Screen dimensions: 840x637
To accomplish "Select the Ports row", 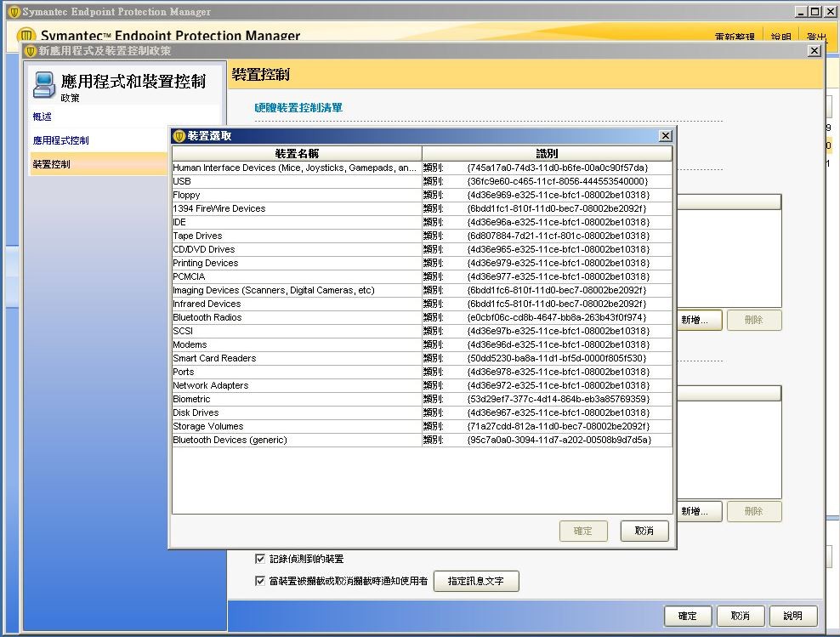I will pos(423,372).
